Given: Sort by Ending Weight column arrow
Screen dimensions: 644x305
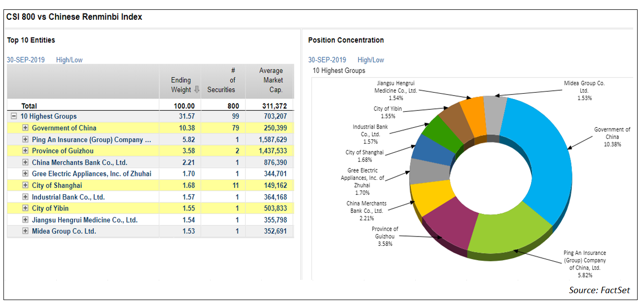Looking at the screenshot, I should 197,90.
